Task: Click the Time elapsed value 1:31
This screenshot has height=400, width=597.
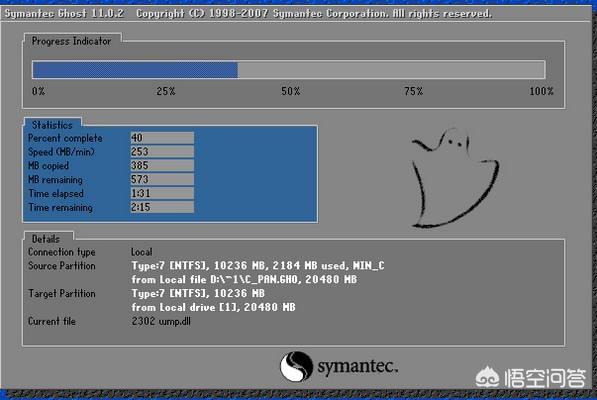Action: (162, 193)
